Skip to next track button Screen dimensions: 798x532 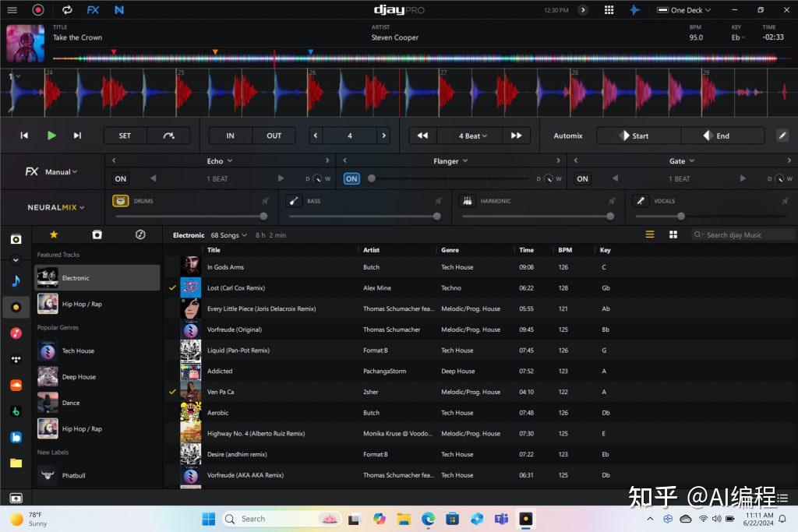point(77,136)
